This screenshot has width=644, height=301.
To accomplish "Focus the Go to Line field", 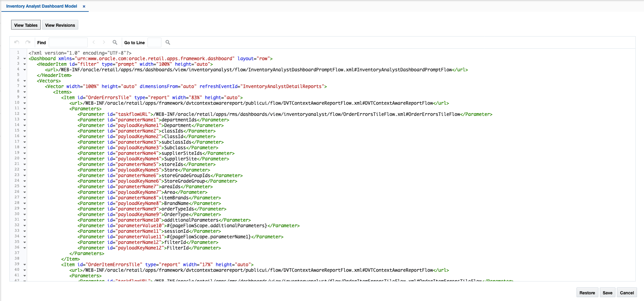I will click(154, 42).
